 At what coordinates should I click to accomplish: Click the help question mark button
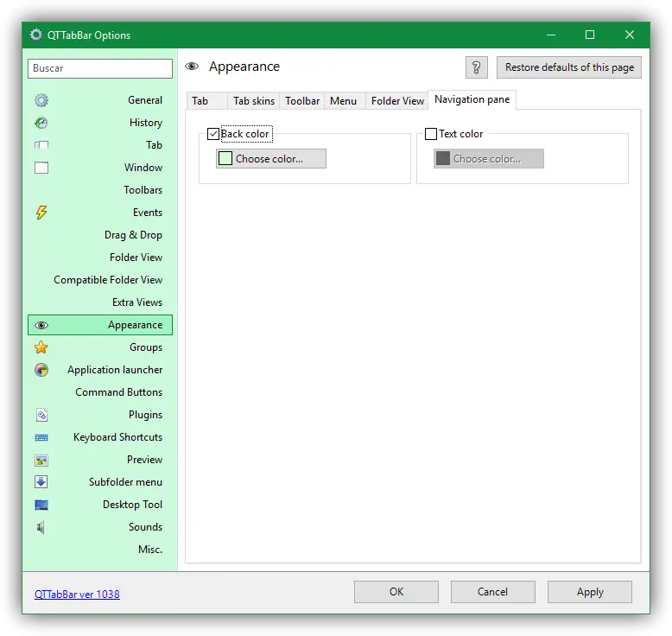[477, 67]
